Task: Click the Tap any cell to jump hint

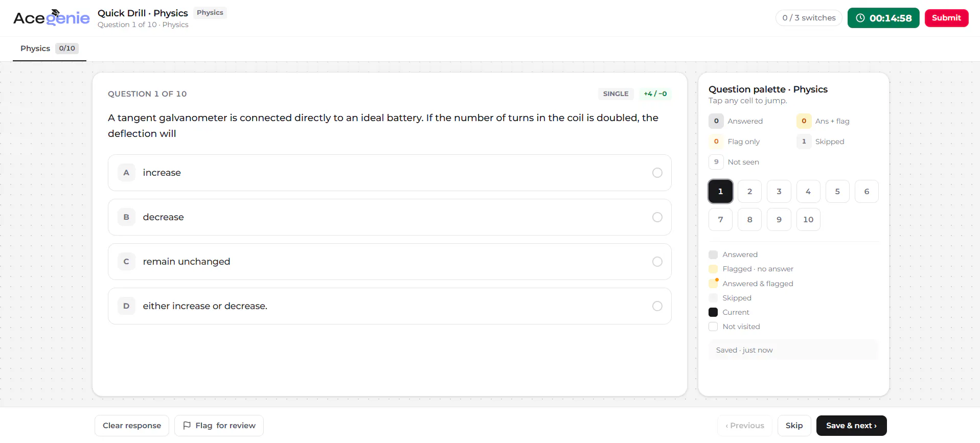Action: click(747, 101)
